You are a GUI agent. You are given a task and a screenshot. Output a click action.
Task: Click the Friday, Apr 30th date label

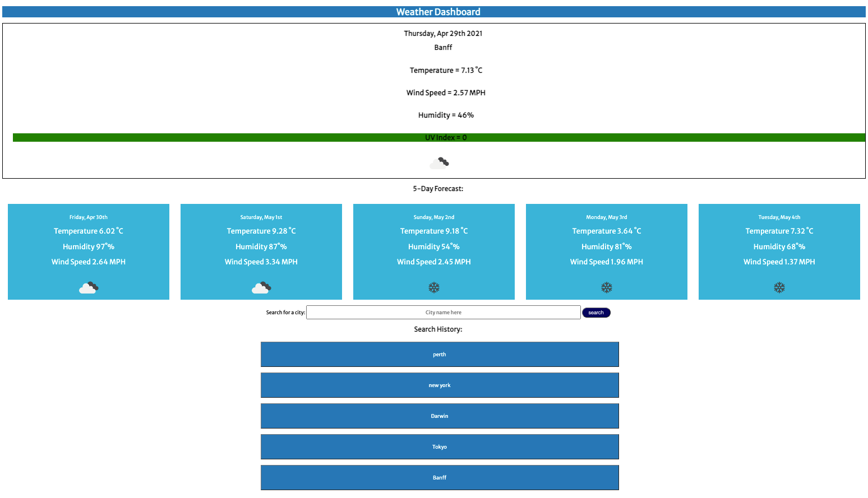(x=89, y=217)
